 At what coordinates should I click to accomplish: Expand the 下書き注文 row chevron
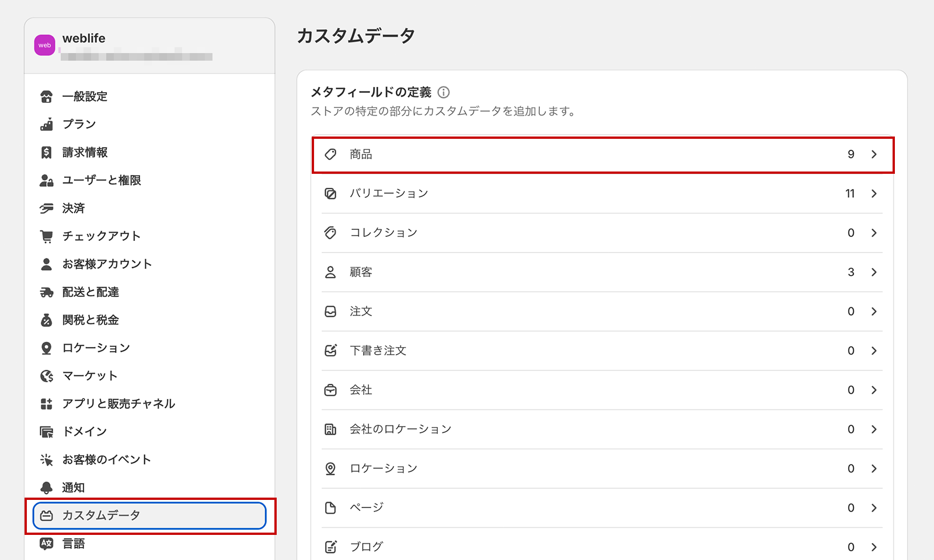pos(874,351)
